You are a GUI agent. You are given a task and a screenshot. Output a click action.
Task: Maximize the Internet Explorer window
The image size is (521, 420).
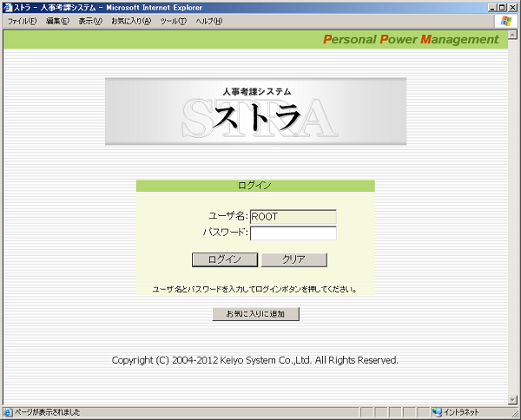(502, 7)
